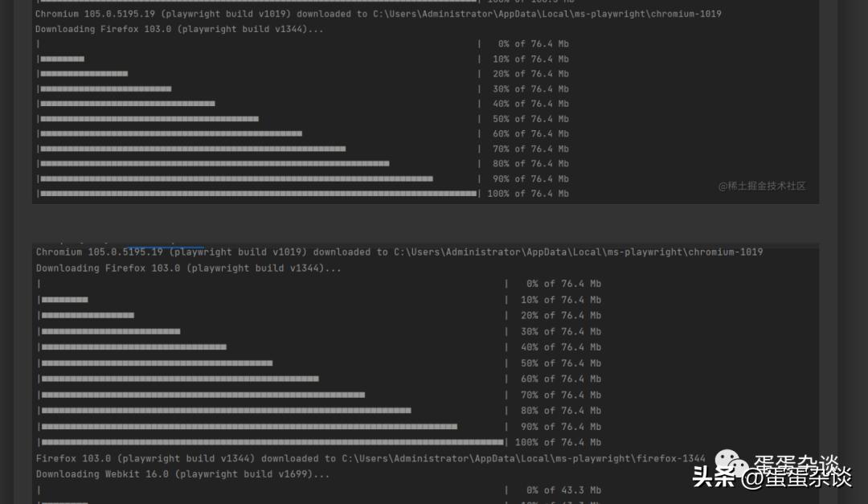Click the 100% progress bar in lower terminal
Image resolution: width=868 pixels, height=504 pixels.
tap(272, 443)
